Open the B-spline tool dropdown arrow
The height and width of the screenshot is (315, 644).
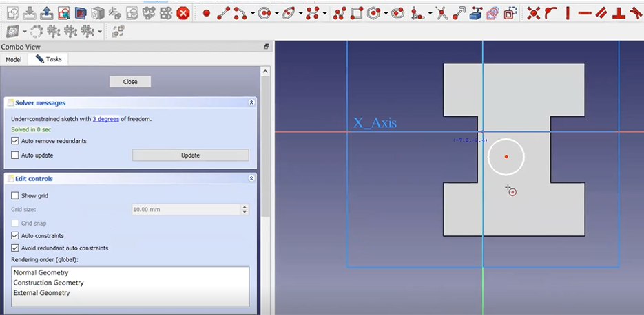325,14
